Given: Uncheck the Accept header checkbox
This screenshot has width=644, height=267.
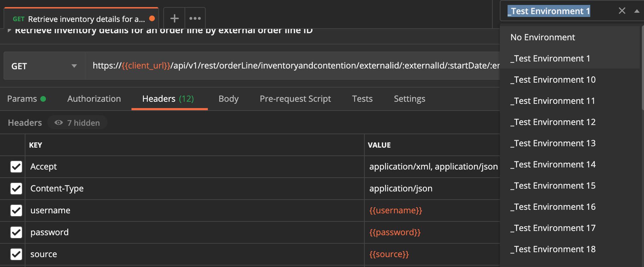Looking at the screenshot, I should (16, 167).
